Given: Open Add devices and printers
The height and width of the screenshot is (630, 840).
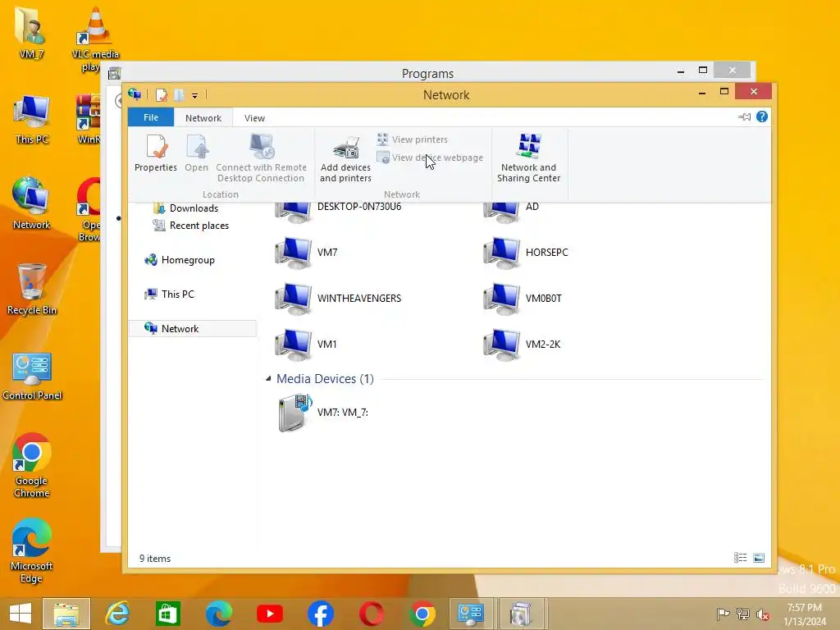Looking at the screenshot, I should coord(345,158).
